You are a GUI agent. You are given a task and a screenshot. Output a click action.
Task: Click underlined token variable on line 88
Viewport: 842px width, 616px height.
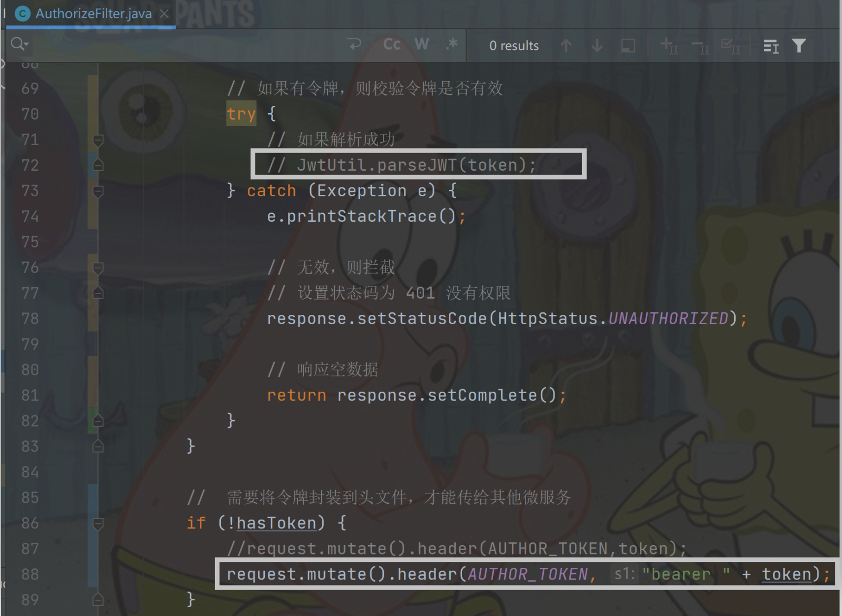(786, 575)
